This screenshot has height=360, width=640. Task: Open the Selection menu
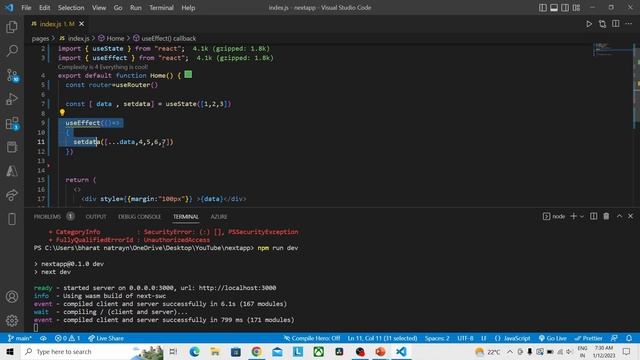click(71, 8)
